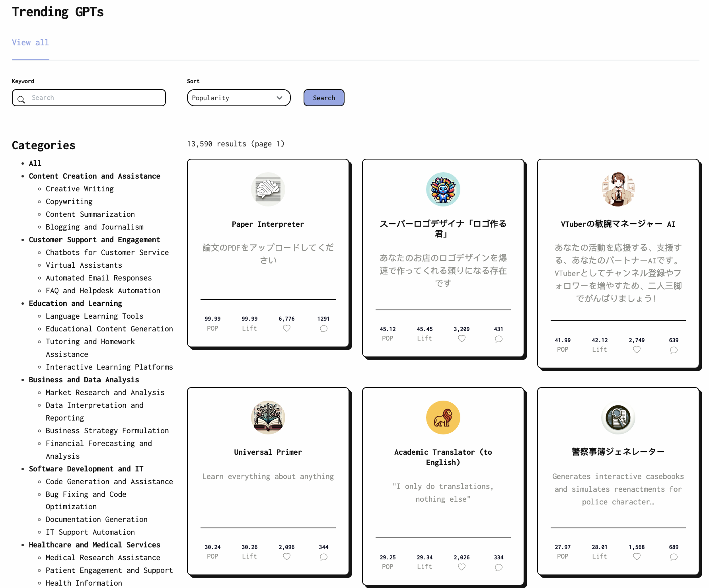Open Patient Engagement and Support
The width and height of the screenshot is (709, 588).
[109, 570]
